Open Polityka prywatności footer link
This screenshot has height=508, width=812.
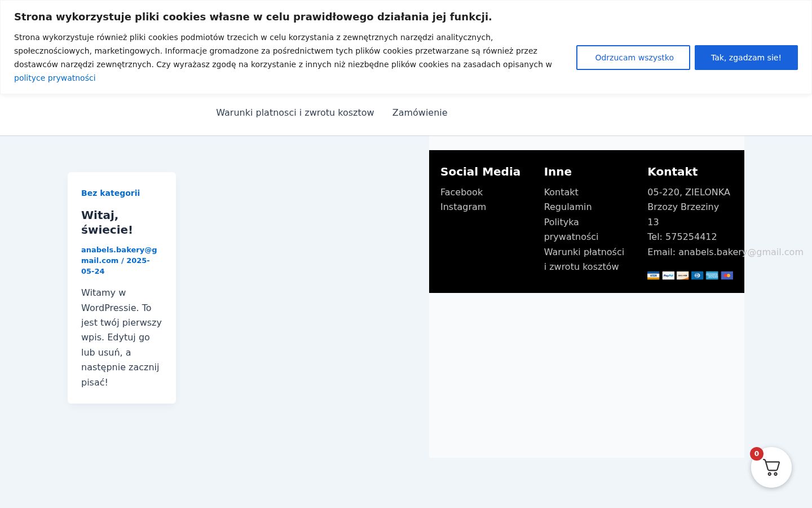pos(571,229)
